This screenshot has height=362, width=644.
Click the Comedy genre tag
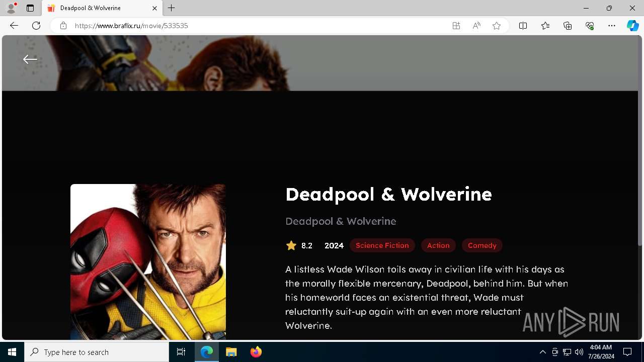482,245
